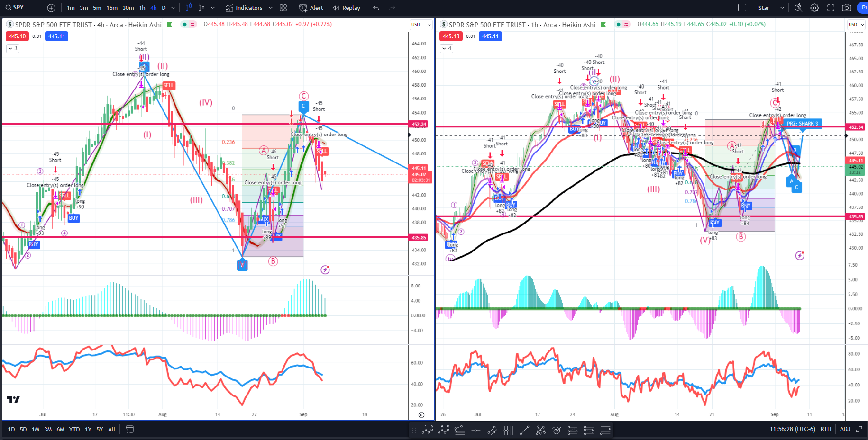Take a chart snapshot with camera icon
The height and width of the screenshot is (440, 868).
847,8
